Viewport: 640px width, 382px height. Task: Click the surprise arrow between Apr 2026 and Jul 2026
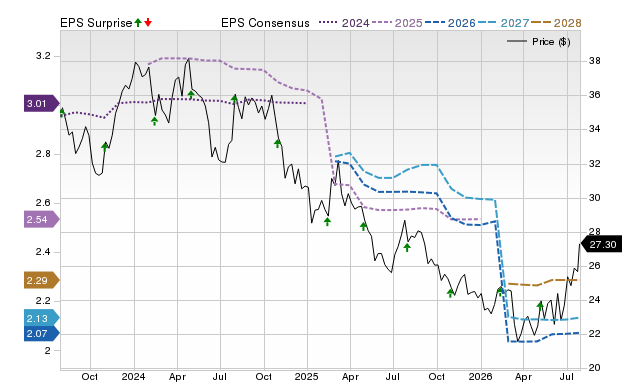coord(540,306)
